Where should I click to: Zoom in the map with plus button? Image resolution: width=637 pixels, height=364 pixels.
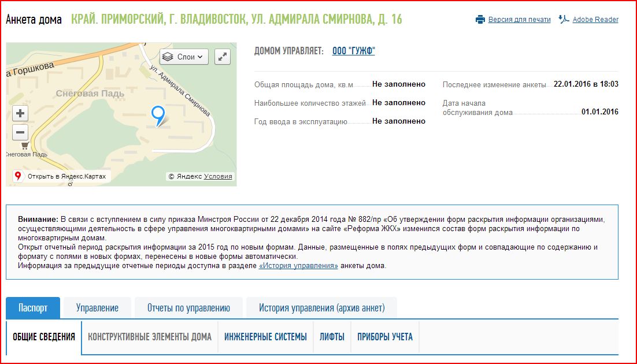click(20, 113)
